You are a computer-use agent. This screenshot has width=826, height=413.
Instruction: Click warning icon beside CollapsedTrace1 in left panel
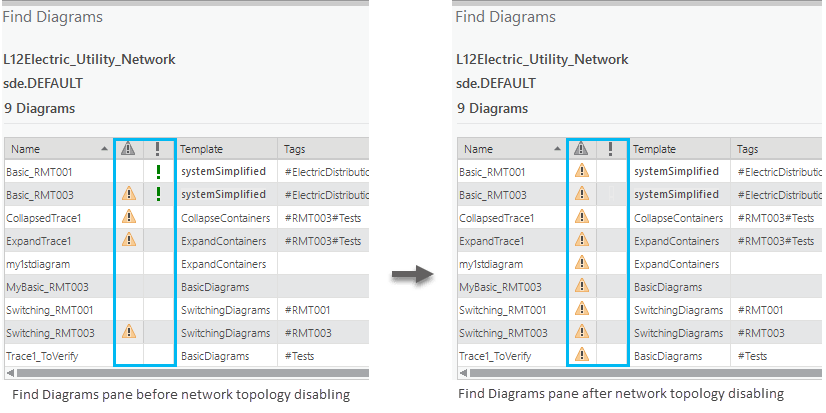point(128,217)
